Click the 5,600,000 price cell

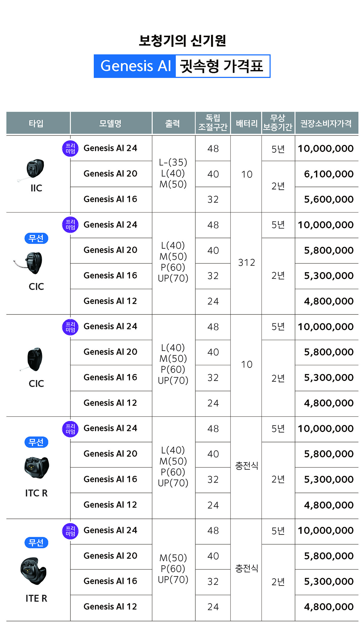point(328,199)
